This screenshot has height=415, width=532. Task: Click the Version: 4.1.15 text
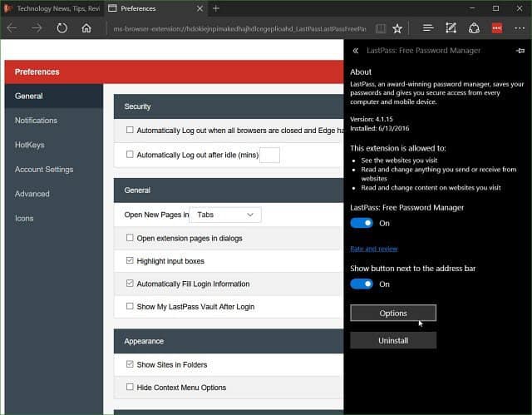[372, 119]
